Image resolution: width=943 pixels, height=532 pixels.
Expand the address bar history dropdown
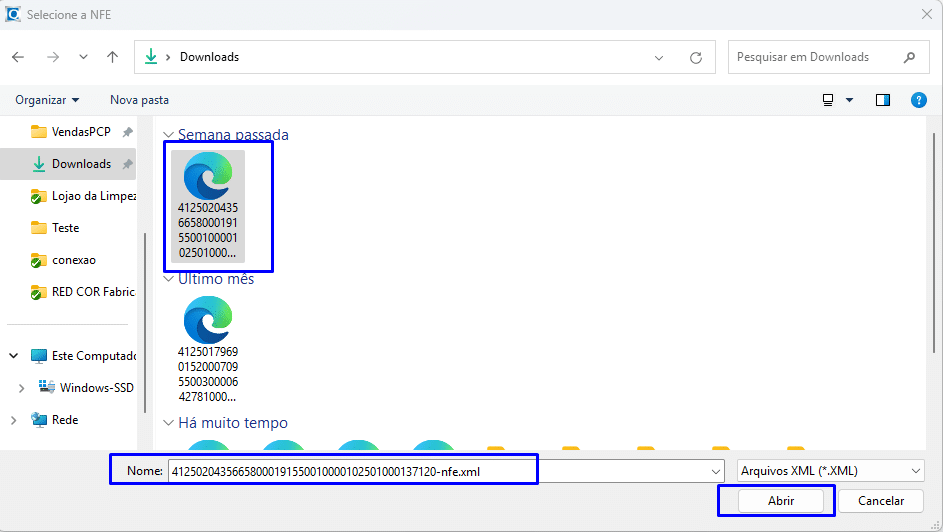pyautogui.click(x=659, y=57)
